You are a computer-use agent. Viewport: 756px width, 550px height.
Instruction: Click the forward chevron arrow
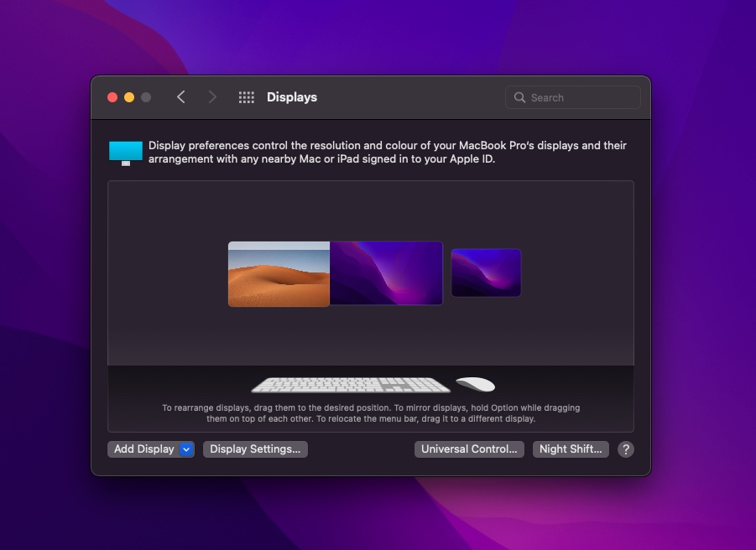pyautogui.click(x=212, y=97)
